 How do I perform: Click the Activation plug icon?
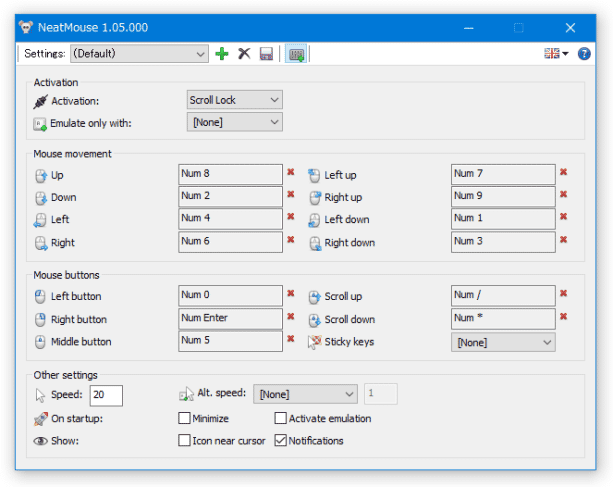click(x=40, y=101)
